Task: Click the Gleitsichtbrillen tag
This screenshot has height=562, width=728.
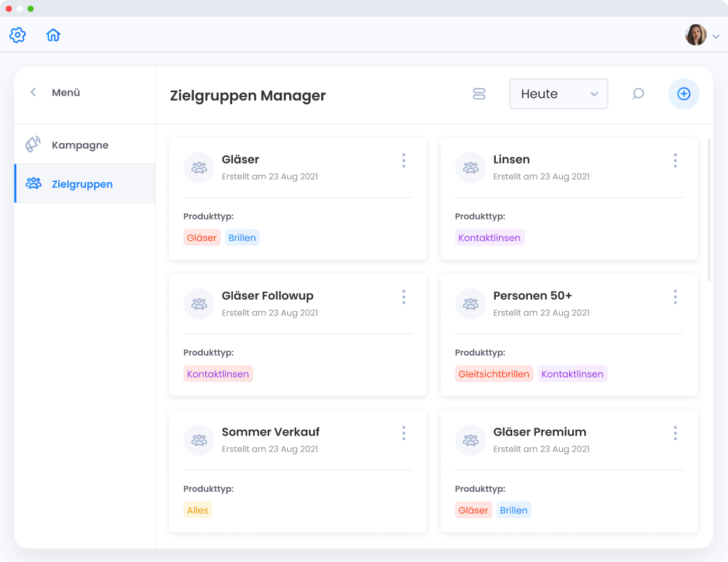Action: click(x=494, y=374)
